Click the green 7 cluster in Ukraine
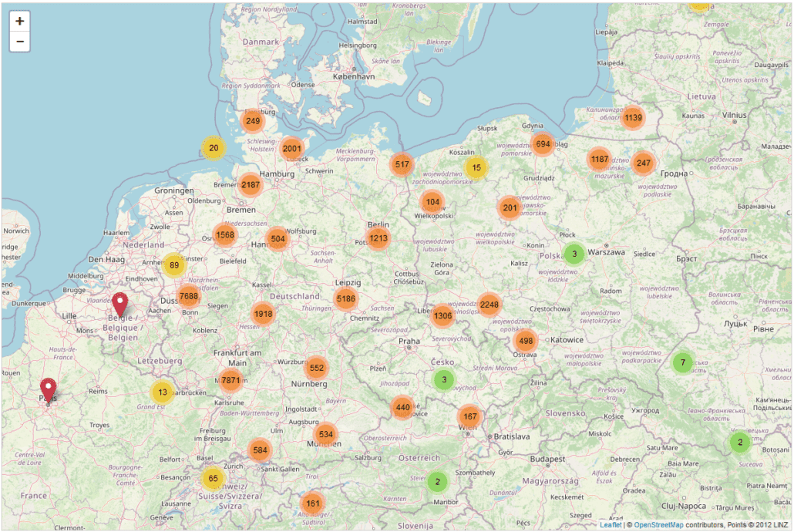The height and width of the screenshot is (532, 794). pos(682,362)
